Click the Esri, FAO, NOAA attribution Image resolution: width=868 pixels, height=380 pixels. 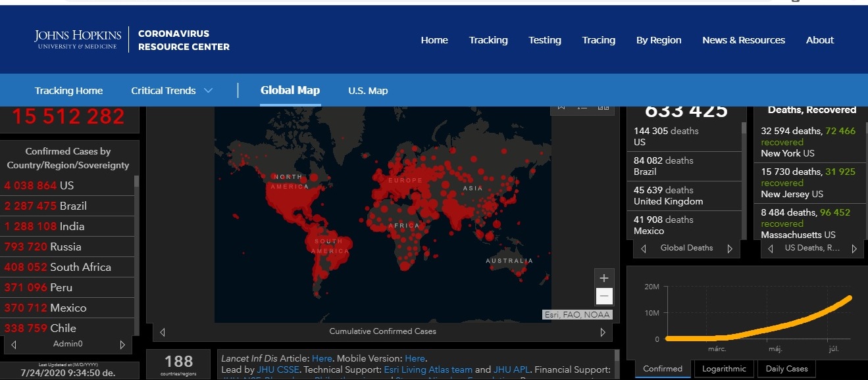(x=577, y=315)
